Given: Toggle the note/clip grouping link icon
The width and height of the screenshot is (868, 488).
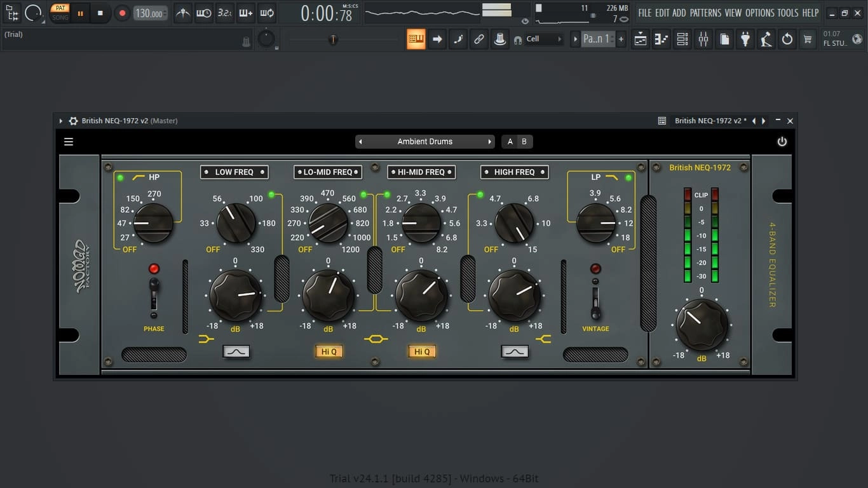Looking at the screenshot, I should pos(479,39).
